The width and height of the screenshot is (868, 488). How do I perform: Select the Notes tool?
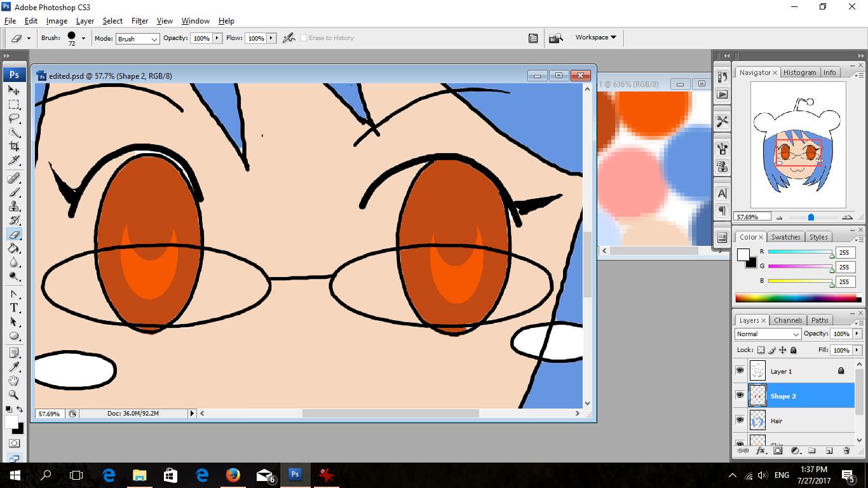(x=14, y=353)
